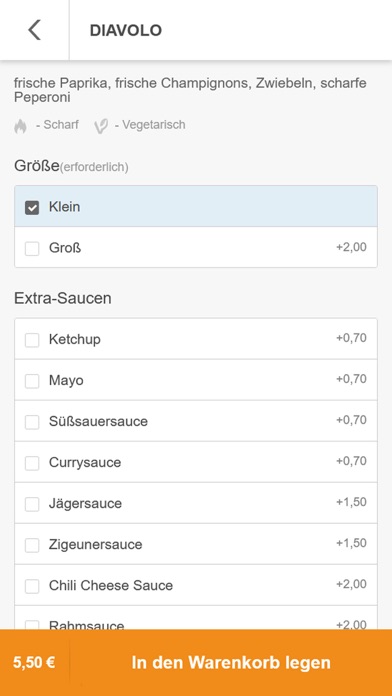
Task: Tick the Süßsauersauce checkbox
Action: [32, 422]
